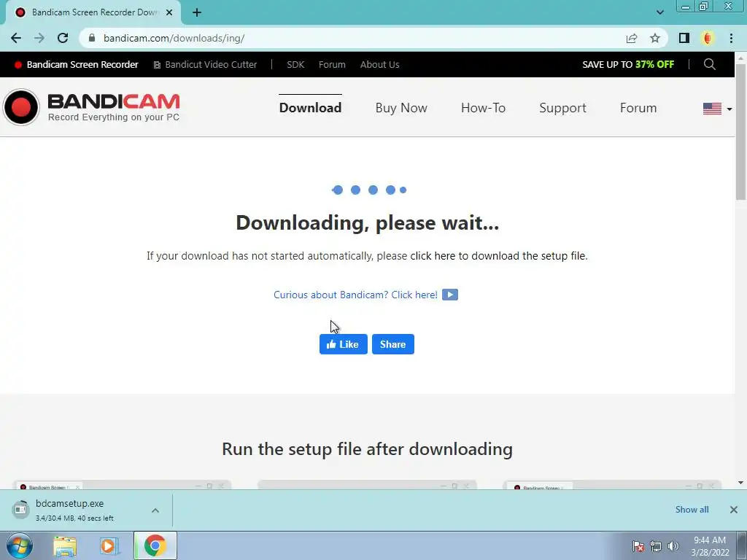Open a new tab with plus icon
This screenshot has width=747, height=560.
point(197,12)
